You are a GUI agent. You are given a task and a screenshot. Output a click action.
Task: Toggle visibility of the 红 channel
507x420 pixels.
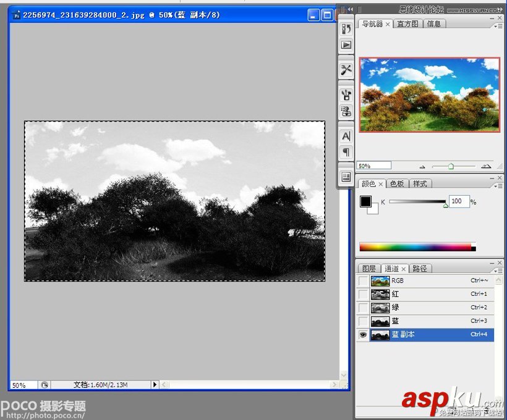363,295
